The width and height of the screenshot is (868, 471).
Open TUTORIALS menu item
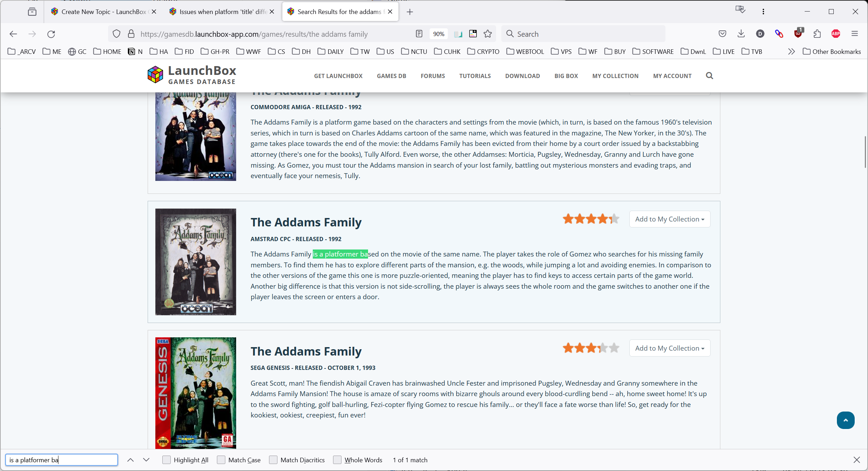(x=475, y=76)
